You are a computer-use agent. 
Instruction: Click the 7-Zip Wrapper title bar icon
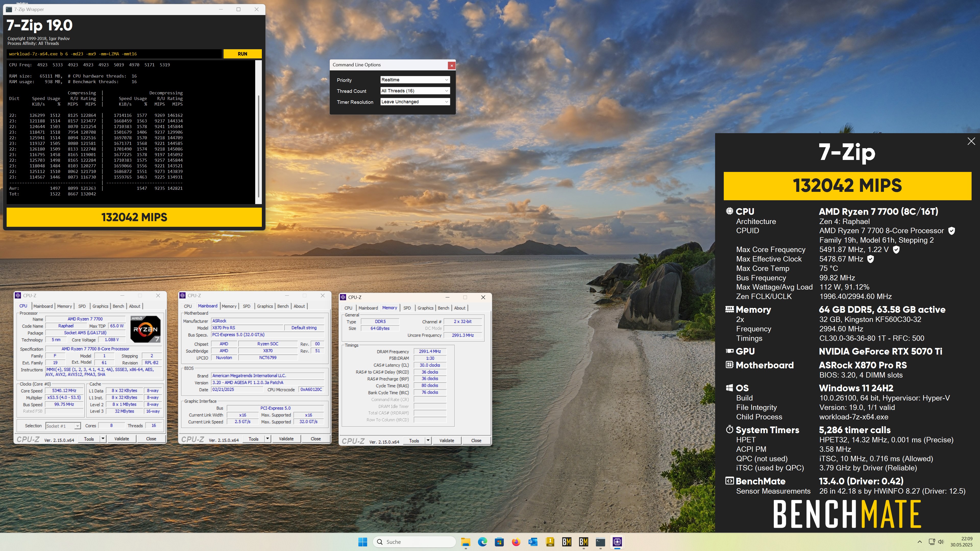pyautogui.click(x=9, y=9)
